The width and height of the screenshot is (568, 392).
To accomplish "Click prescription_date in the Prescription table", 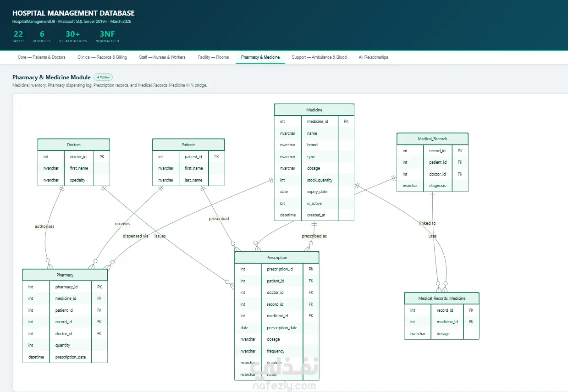I will click(282, 328).
